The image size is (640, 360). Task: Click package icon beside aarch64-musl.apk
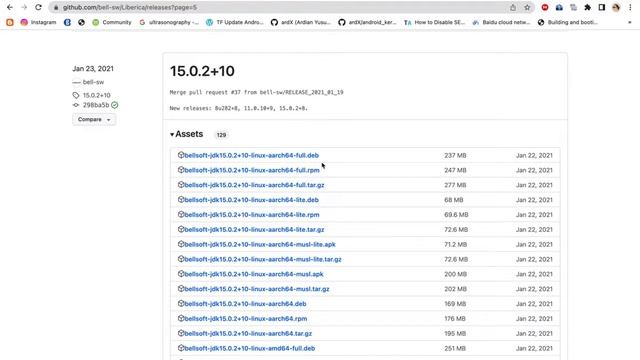(x=181, y=274)
